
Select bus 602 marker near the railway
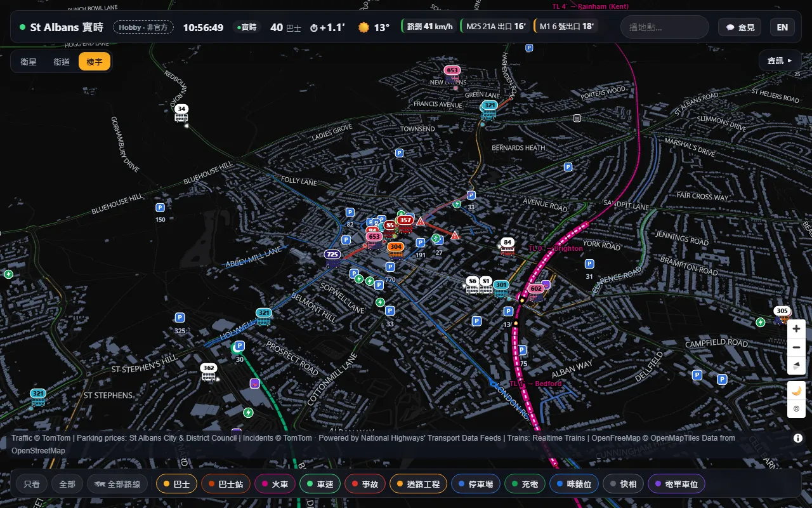[x=536, y=292]
